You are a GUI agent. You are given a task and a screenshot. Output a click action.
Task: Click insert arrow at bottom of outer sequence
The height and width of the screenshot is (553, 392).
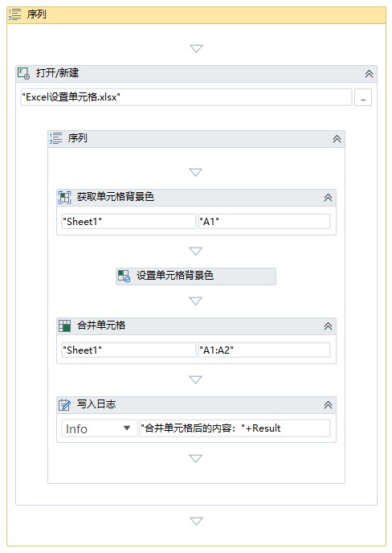tap(196, 522)
